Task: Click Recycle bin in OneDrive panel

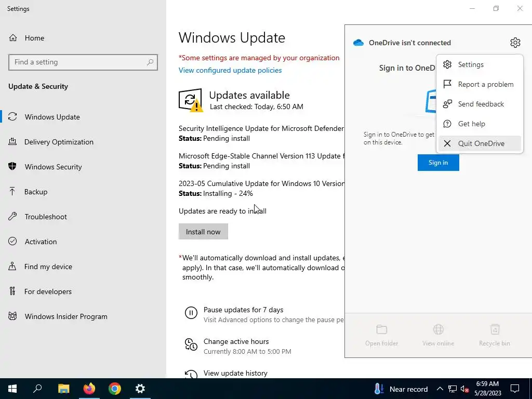Action: pyautogui.click(x=495, y=336)
